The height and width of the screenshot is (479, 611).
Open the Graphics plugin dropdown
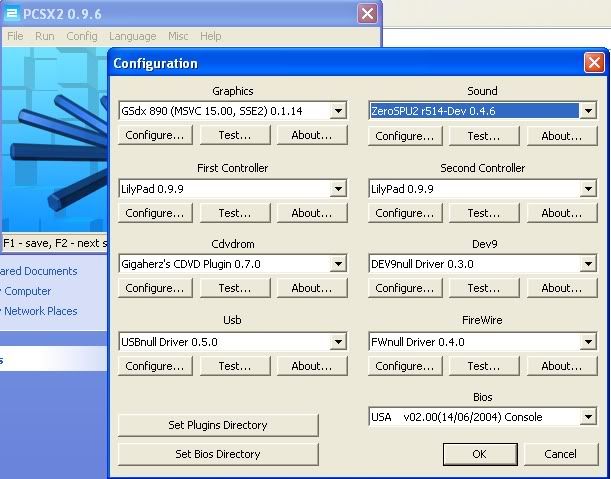[338, 111]
